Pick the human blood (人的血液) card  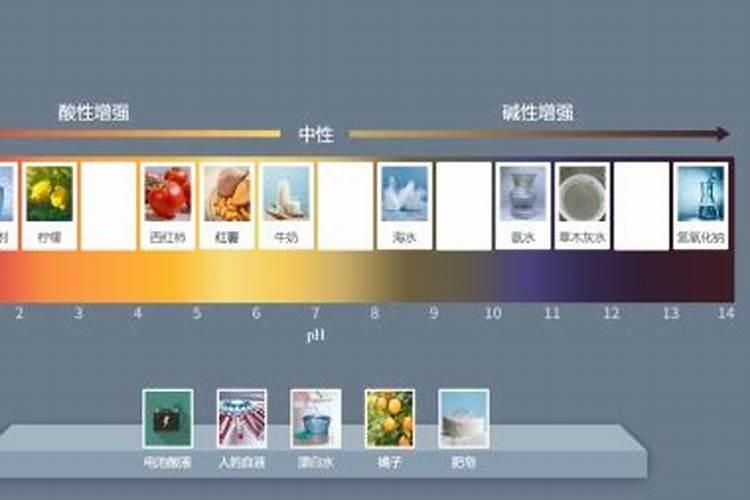tap(242, 428)
